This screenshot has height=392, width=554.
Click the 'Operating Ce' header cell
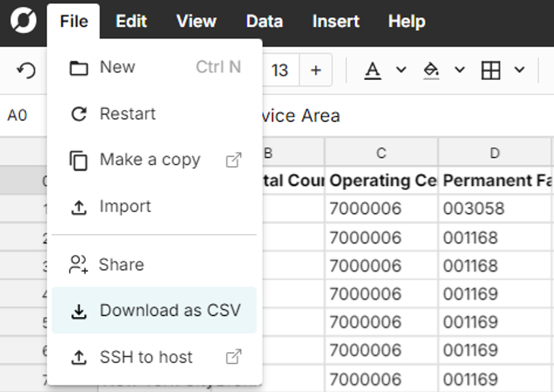pos(381,180)
